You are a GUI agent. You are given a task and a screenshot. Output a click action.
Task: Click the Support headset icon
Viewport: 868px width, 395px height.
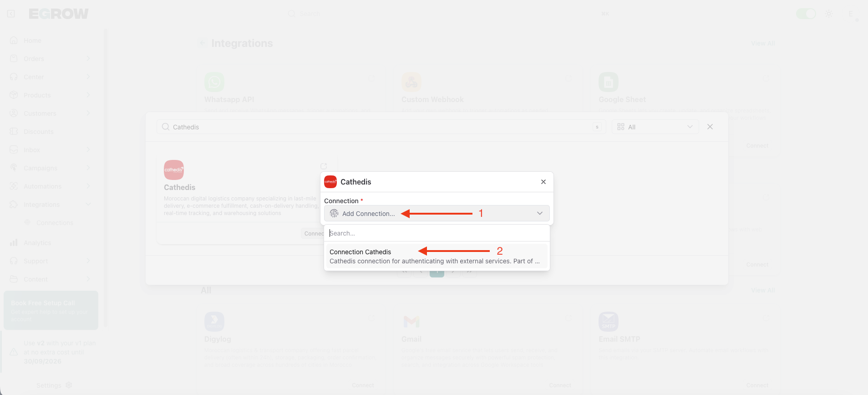(x=14, y=261)
